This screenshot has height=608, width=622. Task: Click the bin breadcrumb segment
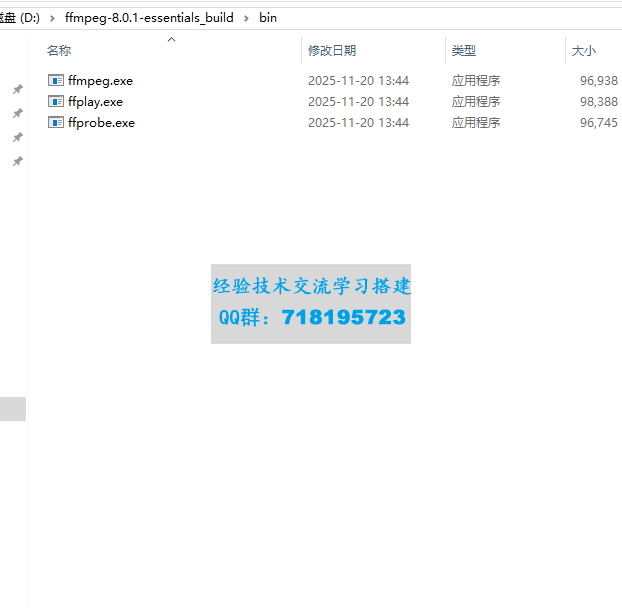coord(268,18)
